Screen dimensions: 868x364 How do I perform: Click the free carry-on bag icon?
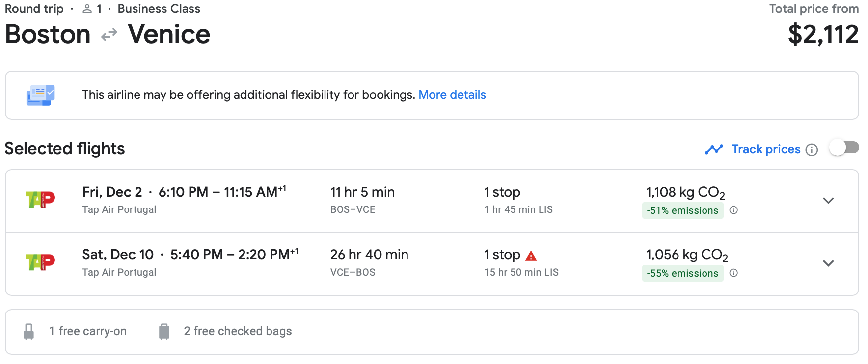click(x=29, y=332)
